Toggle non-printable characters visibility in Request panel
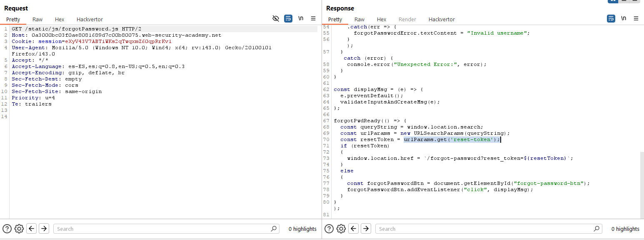 pos(275,19)
